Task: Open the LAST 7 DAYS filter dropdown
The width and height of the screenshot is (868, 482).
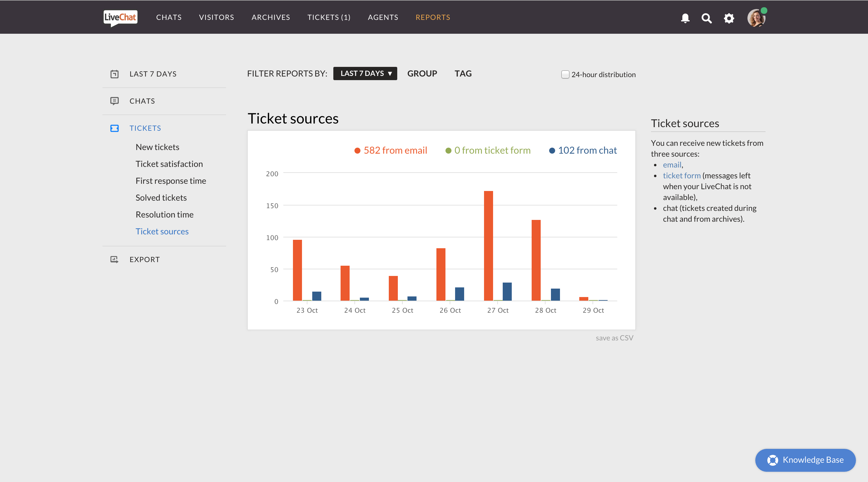Action: (x=365, y=73)
